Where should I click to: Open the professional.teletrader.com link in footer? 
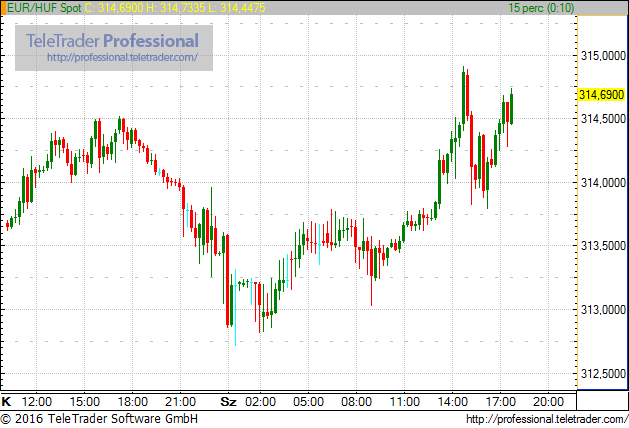(547, 419)
